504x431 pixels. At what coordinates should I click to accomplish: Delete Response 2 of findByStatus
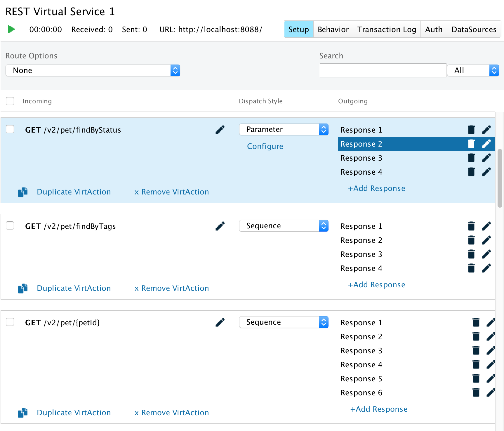pyautogui.click(x=471, y=144)
